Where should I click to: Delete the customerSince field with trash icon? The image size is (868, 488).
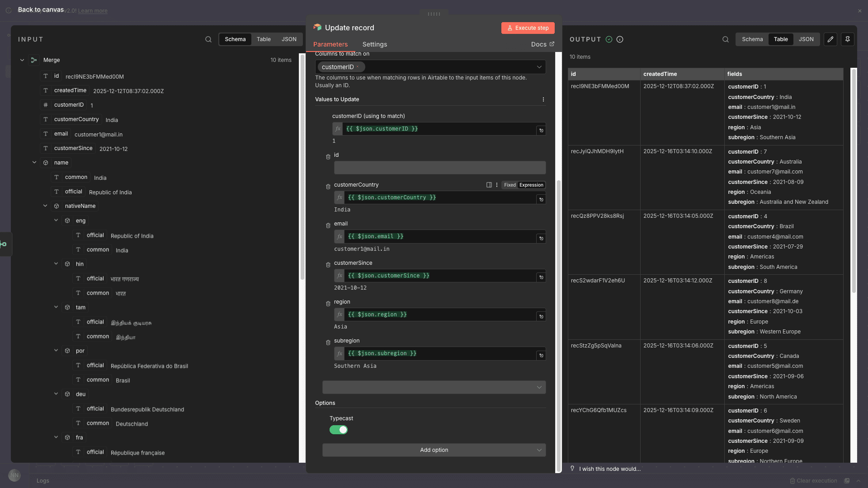[328, 265]
